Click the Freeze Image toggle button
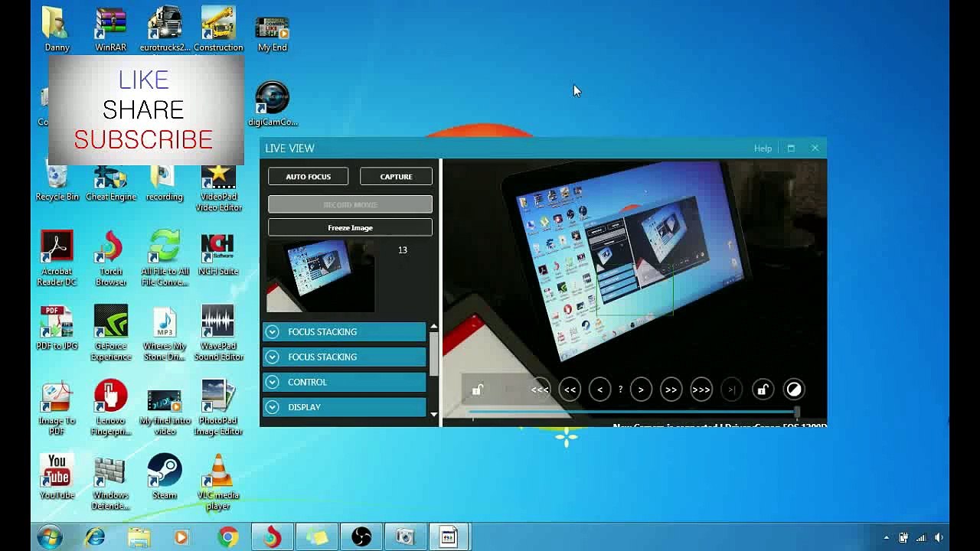 (350, 228)
